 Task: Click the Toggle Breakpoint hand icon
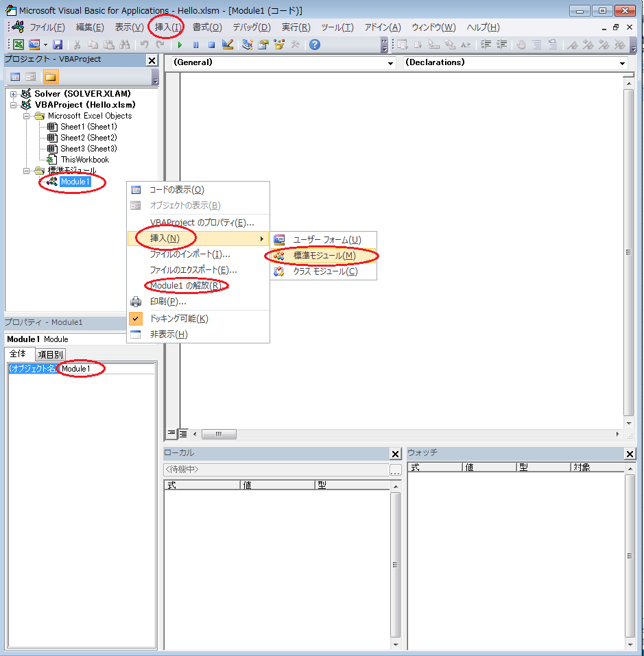coord(521,45)
